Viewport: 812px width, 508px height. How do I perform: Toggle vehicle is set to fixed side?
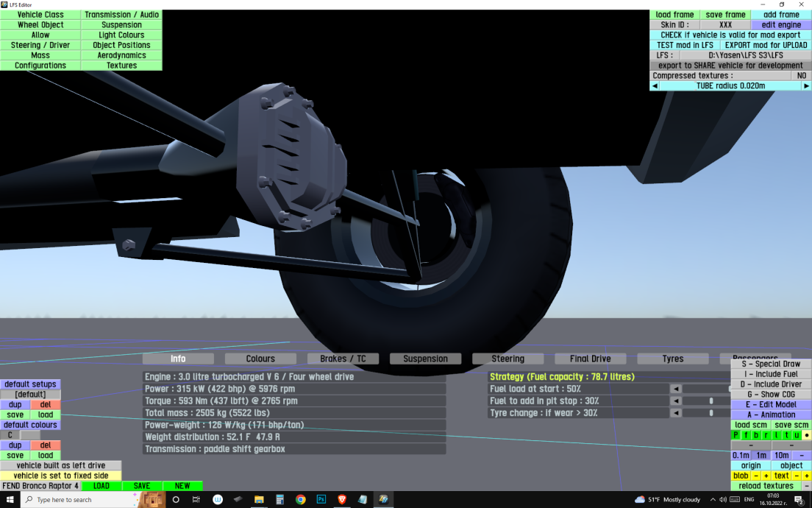tap(60, 476)
